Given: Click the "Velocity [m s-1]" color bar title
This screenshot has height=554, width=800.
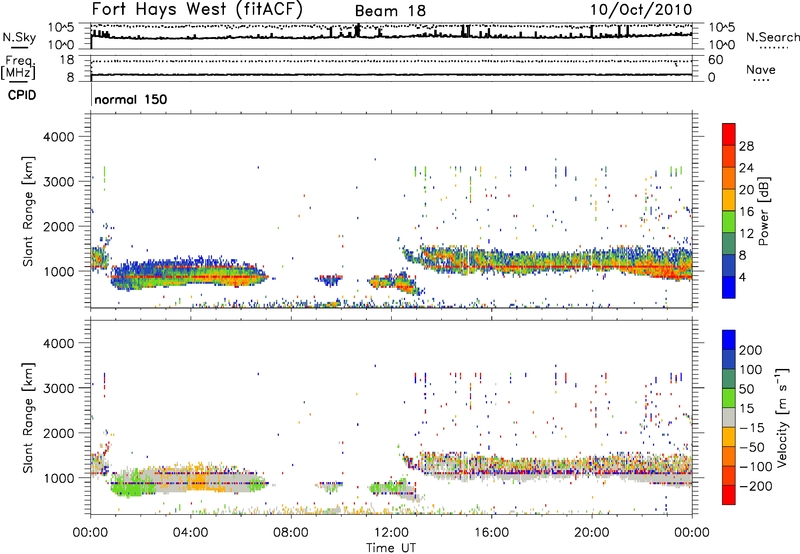Looking at the screenshot, I should (781, 417).
